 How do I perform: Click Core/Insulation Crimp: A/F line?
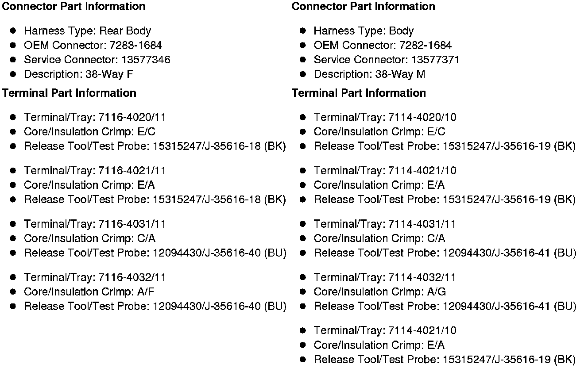(89, 292)
